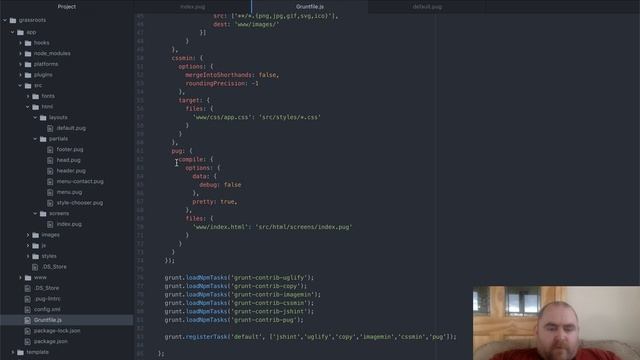Open the .pug-lintrc file
The height and width of the screenshot is (360, 640).
(x=47, y=299)
